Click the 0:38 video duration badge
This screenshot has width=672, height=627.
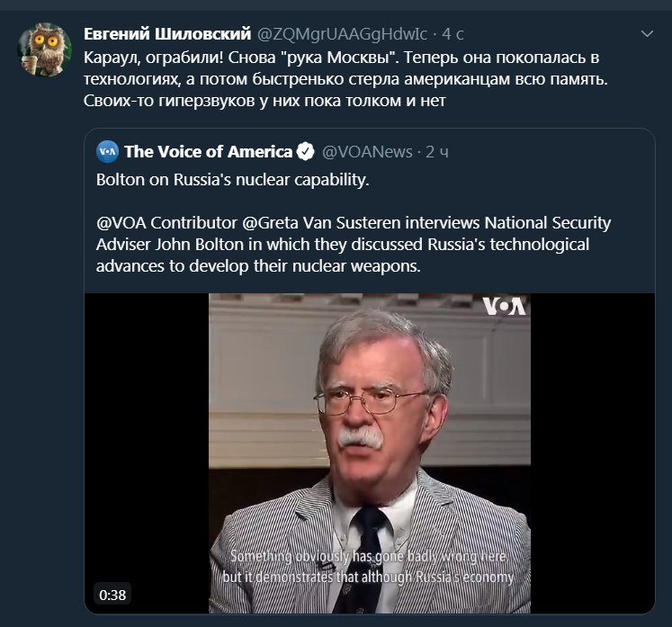pos(112,595)
